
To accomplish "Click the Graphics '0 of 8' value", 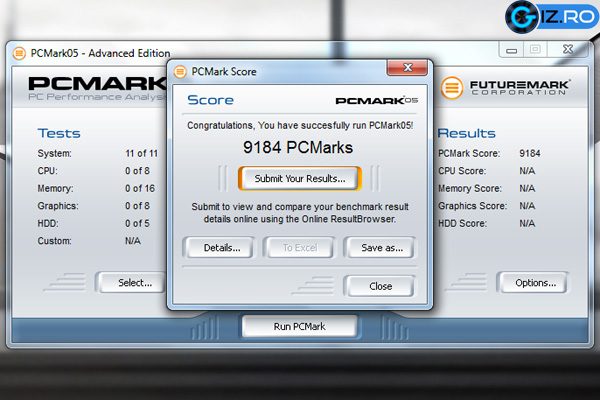I will pyautogui.click(x=137, y=206).
